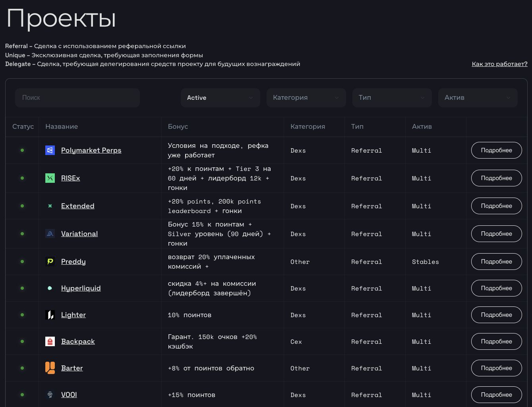This screenshot has height=407, width=532.
Task: Click the RISEx green logo icon
Action: click(x=50, y=178)
